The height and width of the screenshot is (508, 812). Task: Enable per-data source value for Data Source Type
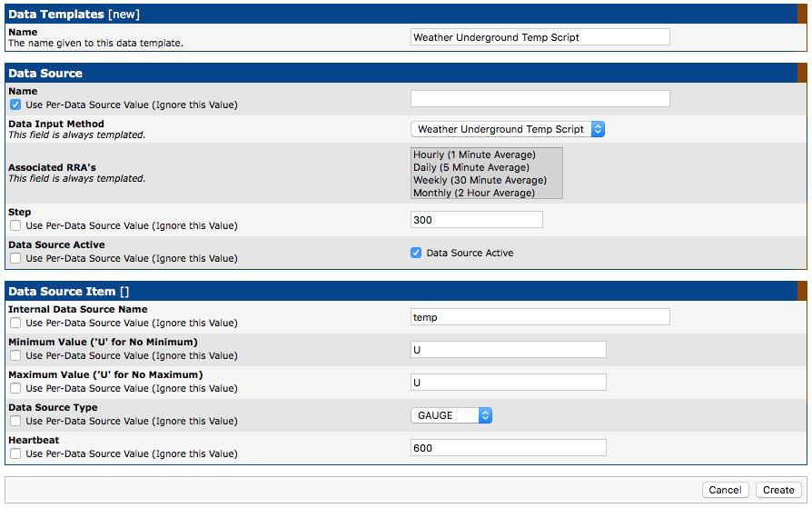coord(15,421)
